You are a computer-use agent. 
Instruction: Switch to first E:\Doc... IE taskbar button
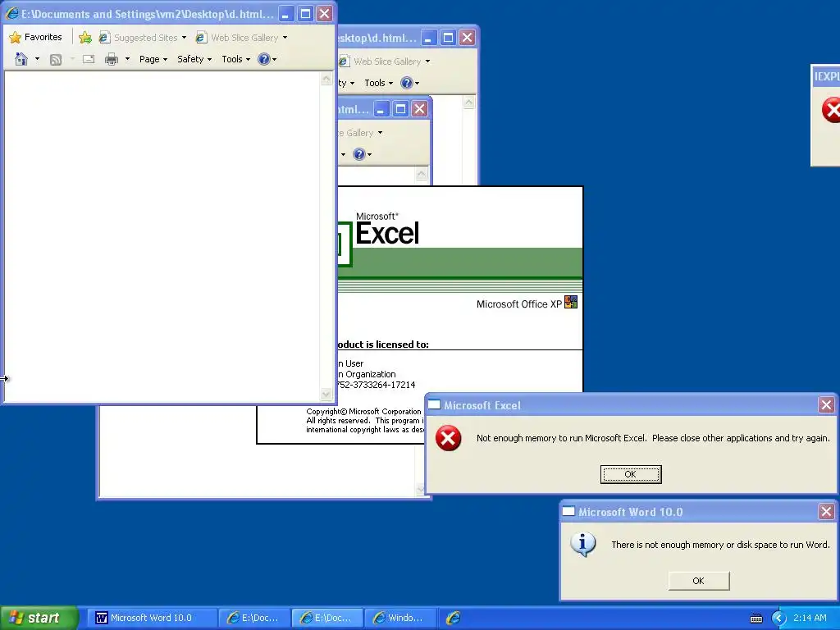(254, 618)
